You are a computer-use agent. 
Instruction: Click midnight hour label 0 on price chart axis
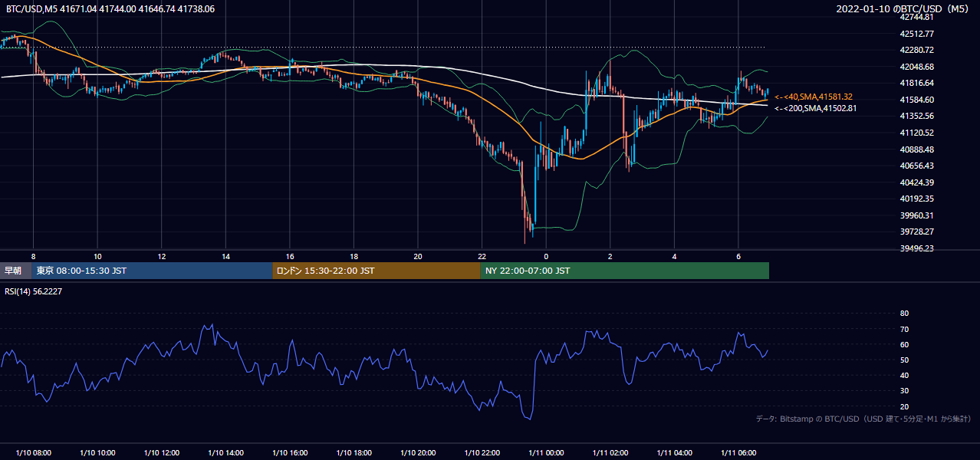point(546,256)
